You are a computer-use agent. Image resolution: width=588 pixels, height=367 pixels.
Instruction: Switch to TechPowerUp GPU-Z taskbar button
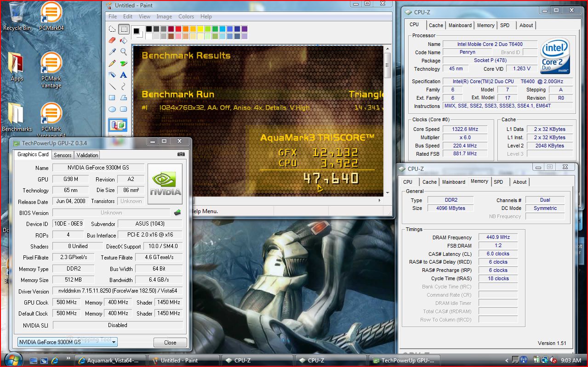click(405, 361)
